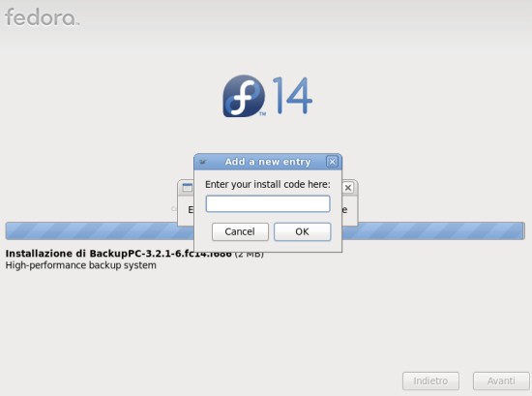Viewport: 532px width, 396px height.
Task: Click the "Installazione di BackupPC" status text
Action: click(x=118, y=254)
